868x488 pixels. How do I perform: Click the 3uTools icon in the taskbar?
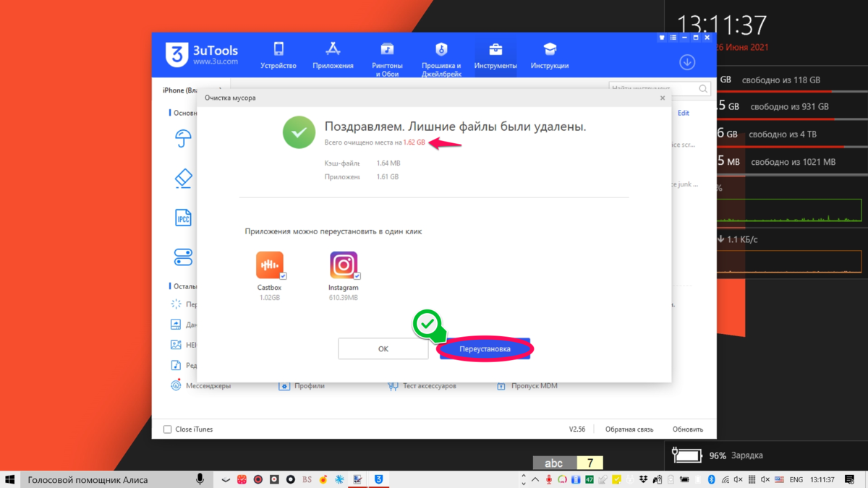point(378,479)
